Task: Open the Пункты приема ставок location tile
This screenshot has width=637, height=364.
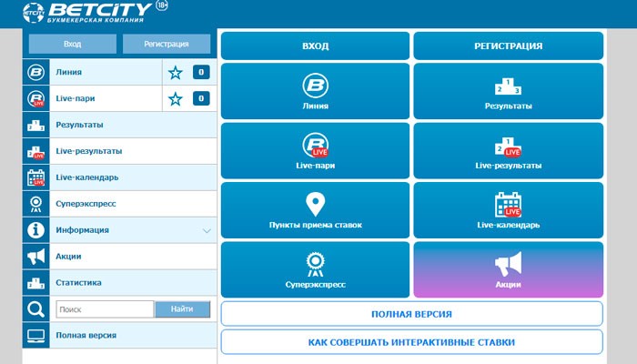Action: pyautogui.click(x=315, y=210)
